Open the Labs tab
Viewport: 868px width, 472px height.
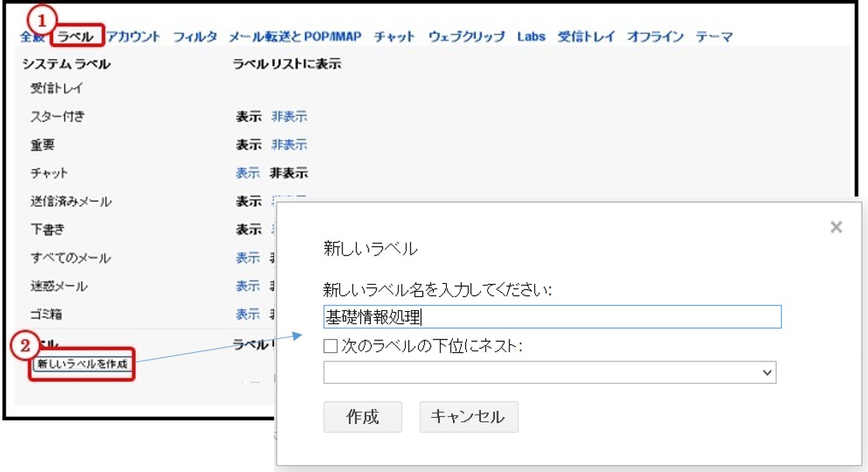[530, 36]
